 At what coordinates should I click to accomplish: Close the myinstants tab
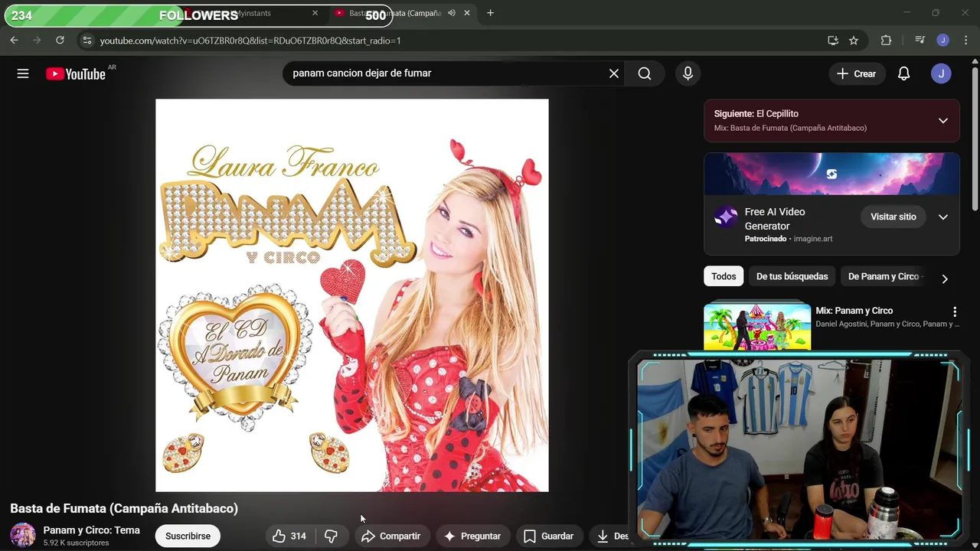(315, 13)
